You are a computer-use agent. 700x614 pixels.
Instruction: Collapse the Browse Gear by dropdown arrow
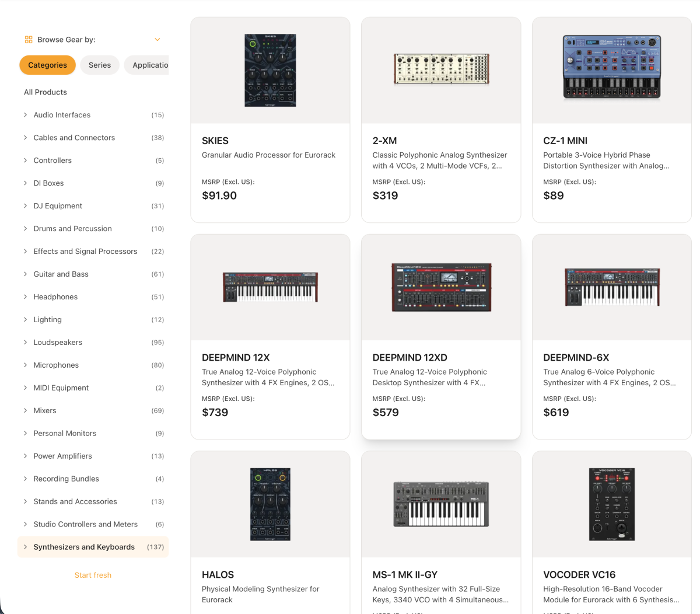coord(157,40)
